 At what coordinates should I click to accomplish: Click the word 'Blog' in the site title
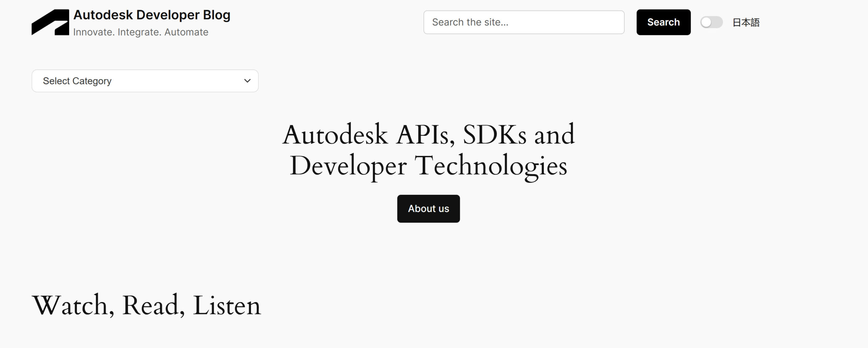[217, 15]
